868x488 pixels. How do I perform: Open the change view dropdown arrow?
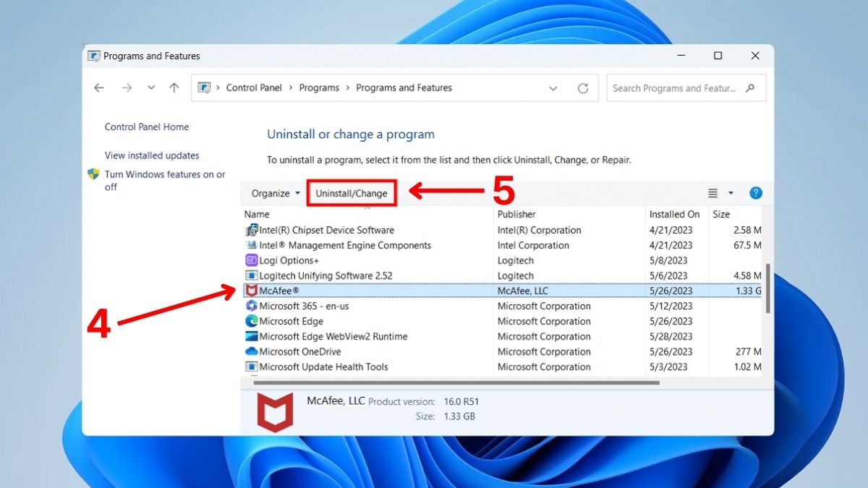[731, 192]
